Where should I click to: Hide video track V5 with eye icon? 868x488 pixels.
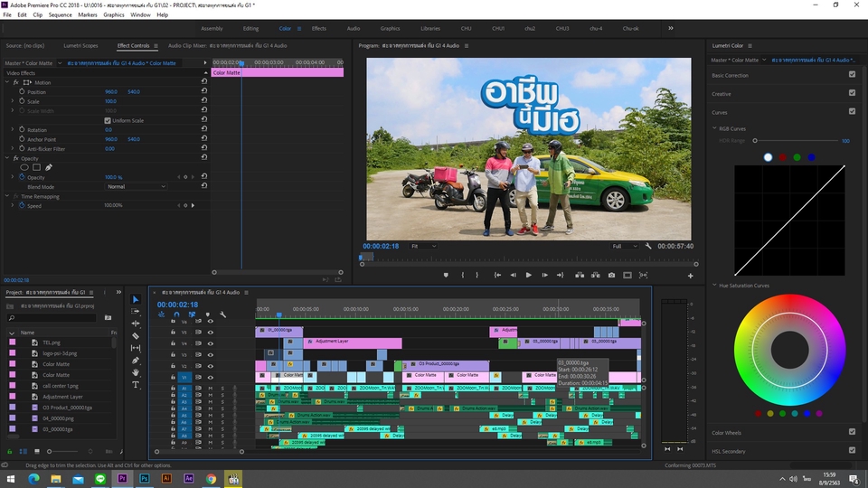coord(211,332)
